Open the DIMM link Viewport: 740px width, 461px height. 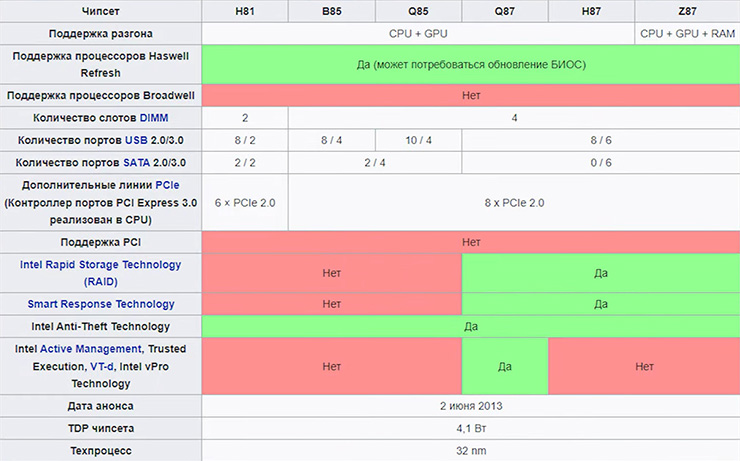click(154, 118)
